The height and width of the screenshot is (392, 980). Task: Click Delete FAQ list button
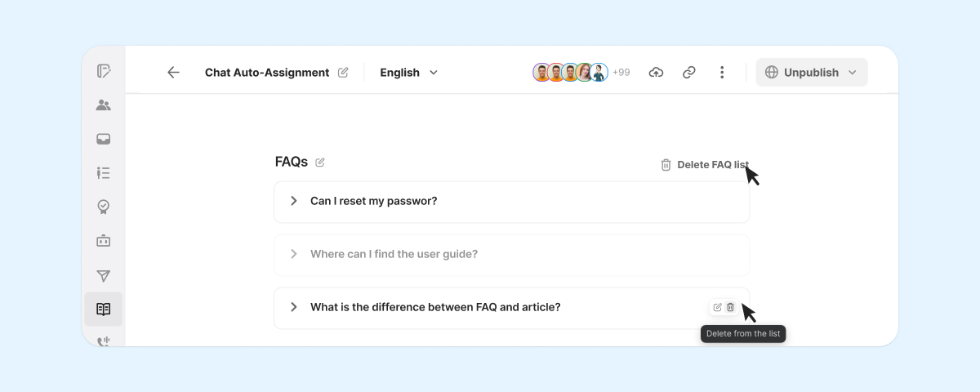tap(704, 165)
